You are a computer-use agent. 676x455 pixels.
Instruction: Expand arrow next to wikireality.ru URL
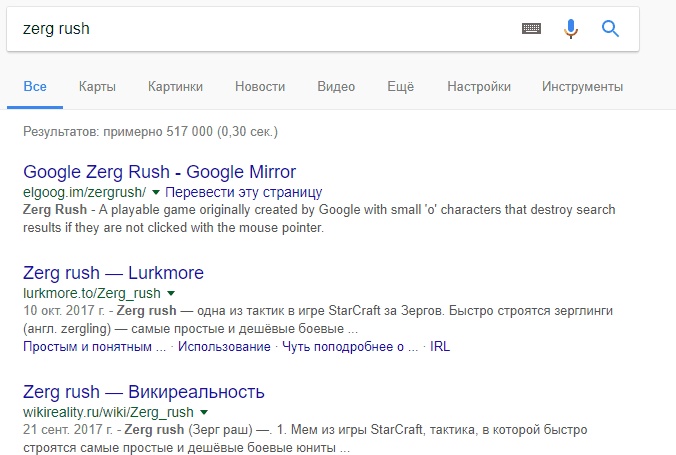[204, 412]
